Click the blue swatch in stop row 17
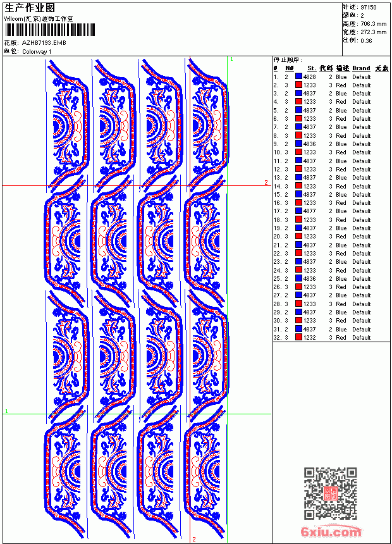Image resolution: width=392 pixels, height=544 pixels. click(298, 211)
